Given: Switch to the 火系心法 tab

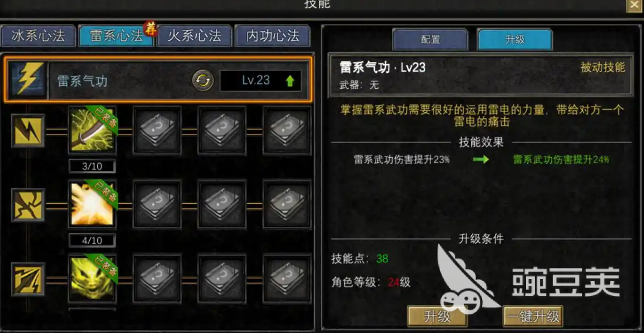Looking at the screenshot, I should point(194,36).
